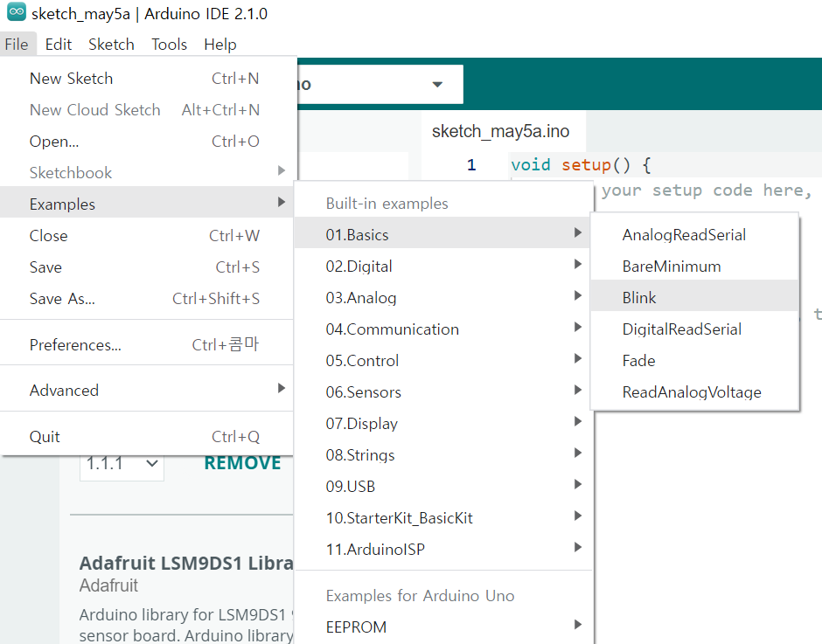Viewport: 822px width, 644px height.
Task: Expand 09.USB examples submenu
Action: [443, 486]
